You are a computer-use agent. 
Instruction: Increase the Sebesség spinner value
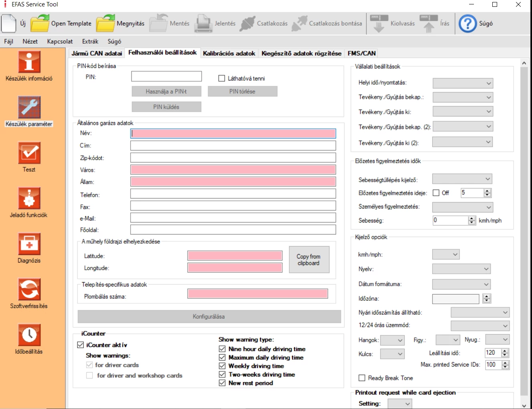click(472, 219)
